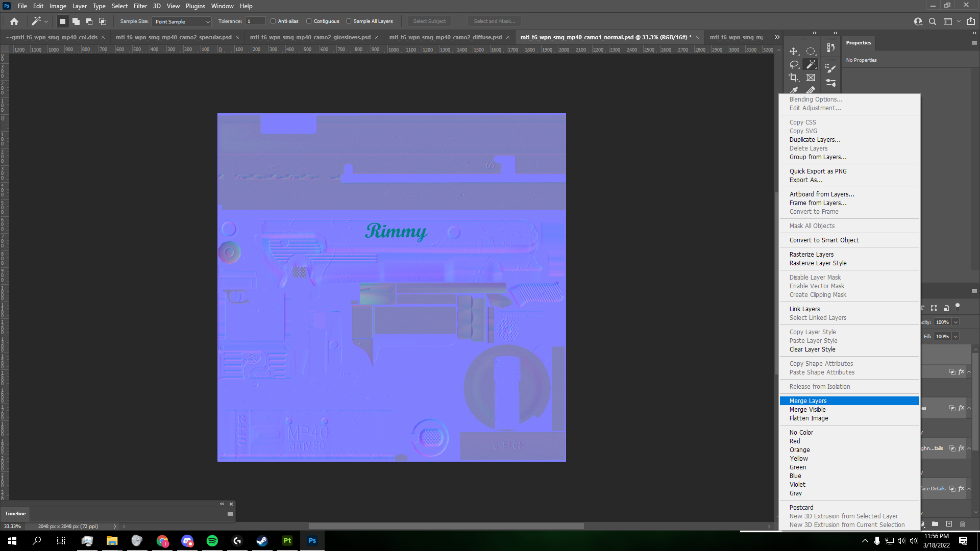This screenshot has width=980, height=551.
Task: Select the Move tool
Action: (794, 52)
